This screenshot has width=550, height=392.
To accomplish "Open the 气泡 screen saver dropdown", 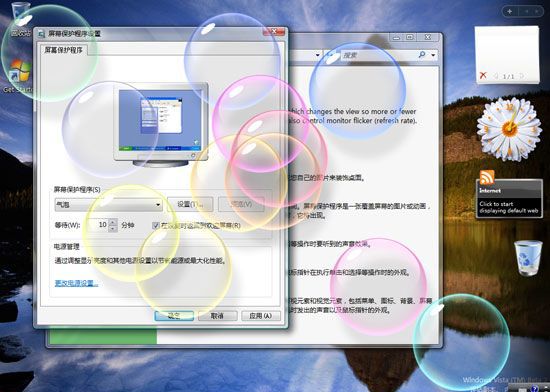I will pyautogui.click(x=108, y=204).
